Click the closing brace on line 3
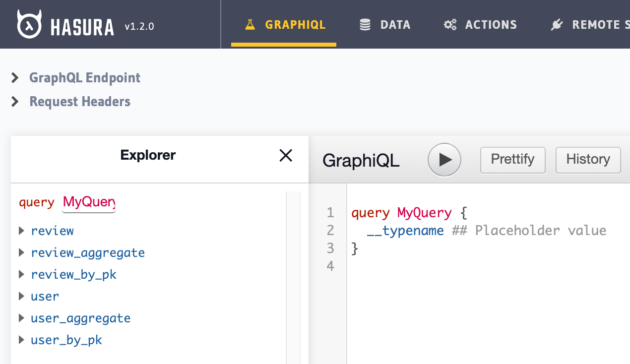The image size is (630, 364). [354, 248]
